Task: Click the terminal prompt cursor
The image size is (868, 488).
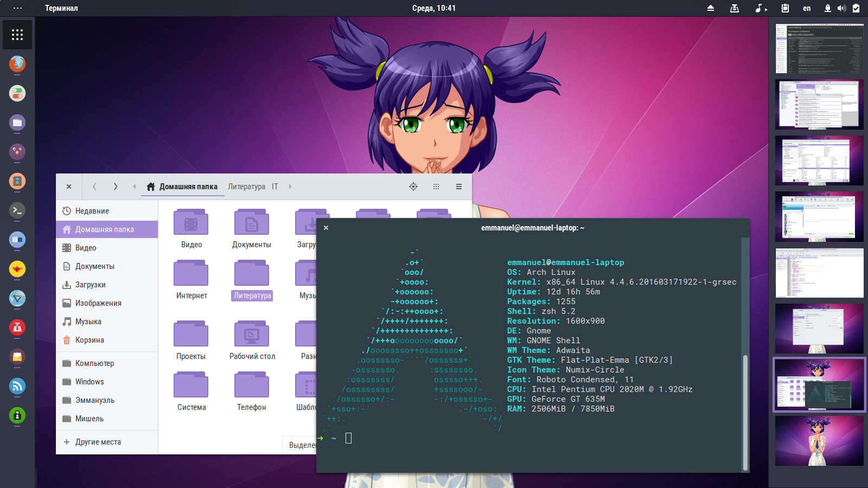Action: pyautogui.click(x=348, y=438)
